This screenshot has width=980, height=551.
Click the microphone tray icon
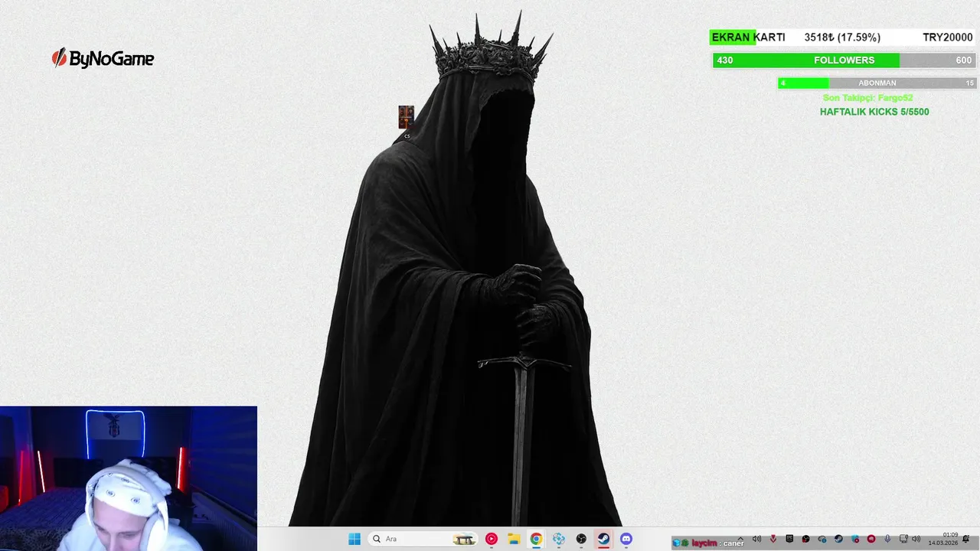(887, 539)
